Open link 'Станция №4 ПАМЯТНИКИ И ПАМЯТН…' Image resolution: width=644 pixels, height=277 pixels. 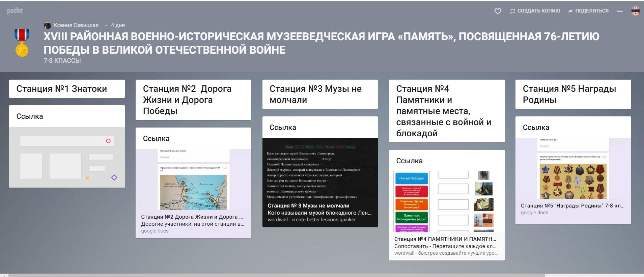445,239
